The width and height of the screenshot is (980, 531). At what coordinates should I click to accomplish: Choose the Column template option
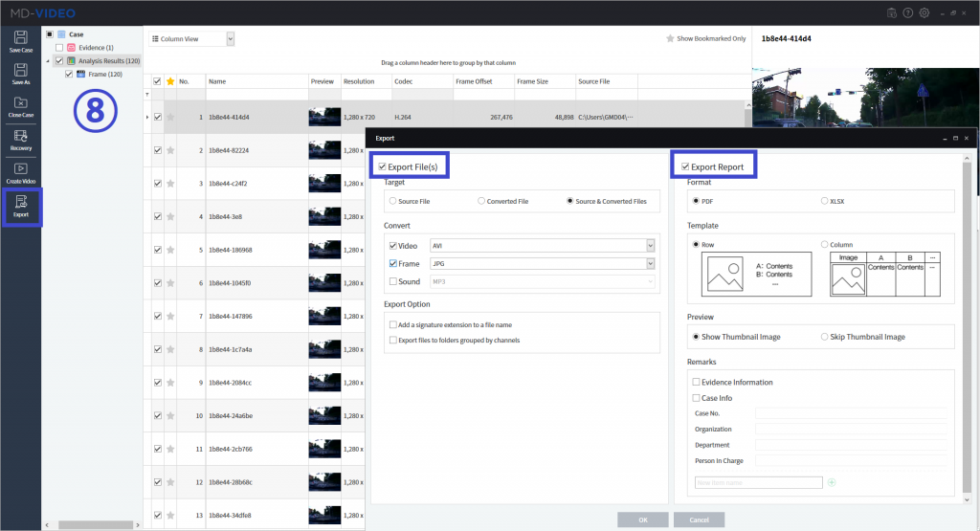[825, 245]
